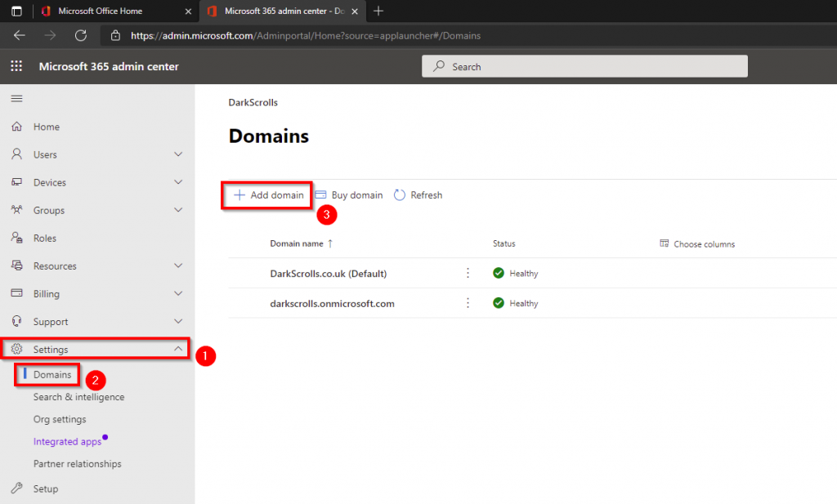Click the browser address bar URL
This screenshot has height=504, width=837.
(x=306, y=35)
